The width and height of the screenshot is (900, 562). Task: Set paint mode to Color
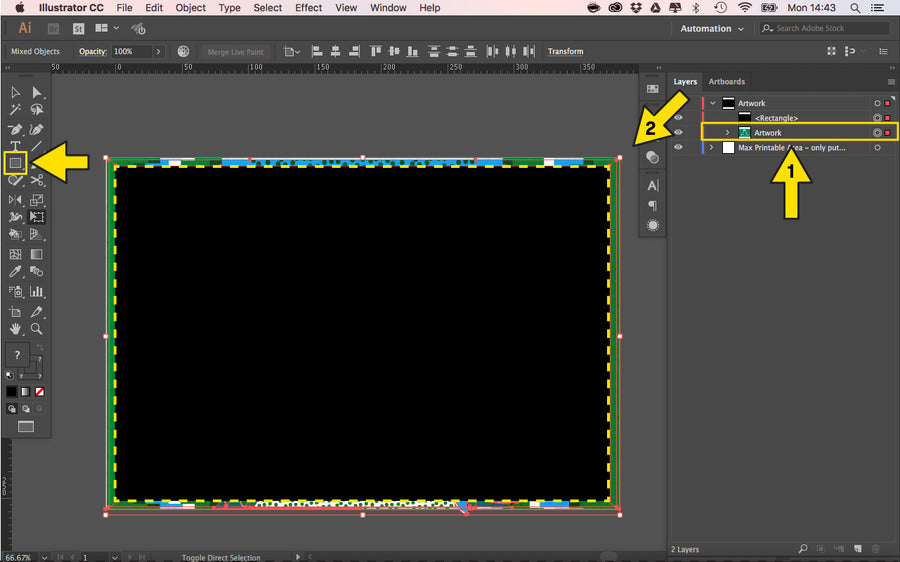click(x=11, y=392)
